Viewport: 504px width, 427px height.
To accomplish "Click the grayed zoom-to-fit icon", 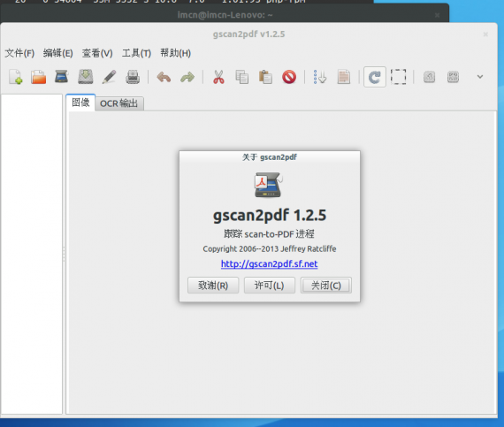I will pyautogui.click(x=453, y=77).
